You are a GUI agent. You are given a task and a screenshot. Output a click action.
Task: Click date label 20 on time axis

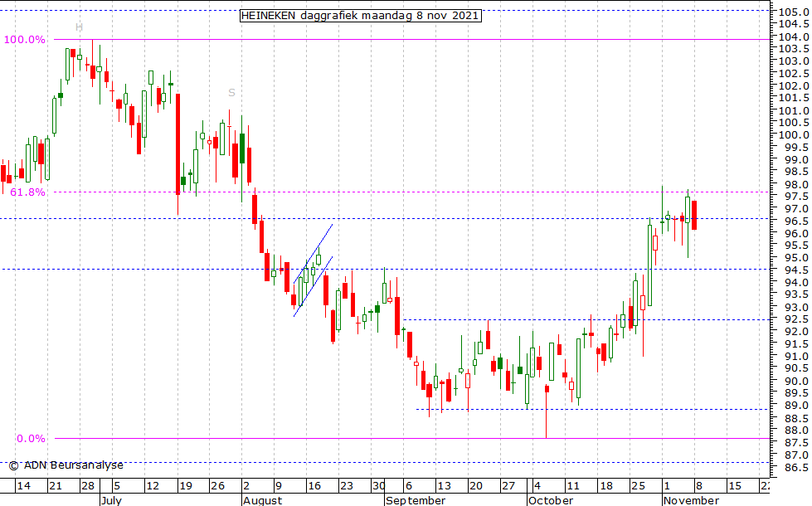(x=476, y=486)
